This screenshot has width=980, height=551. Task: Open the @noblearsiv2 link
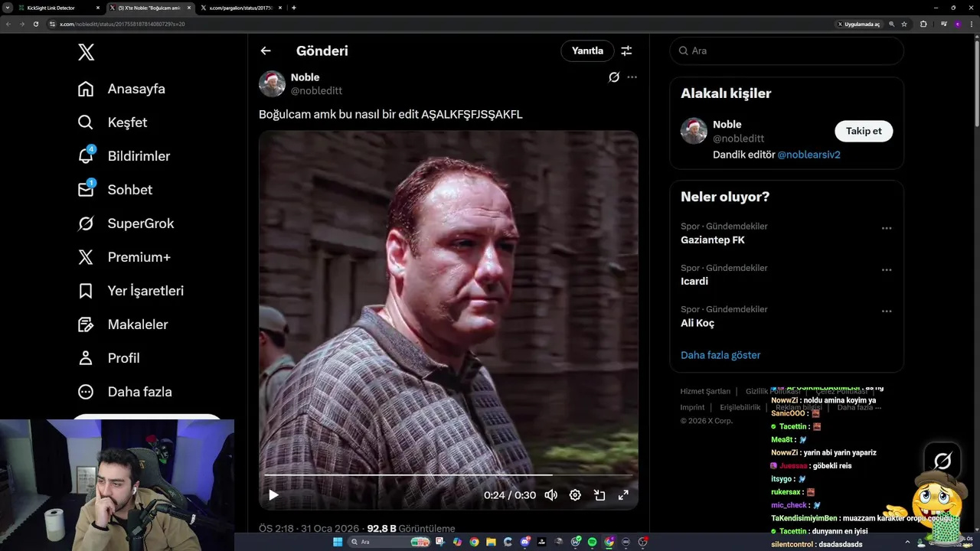pyautogui.click(x=808, y=155)
